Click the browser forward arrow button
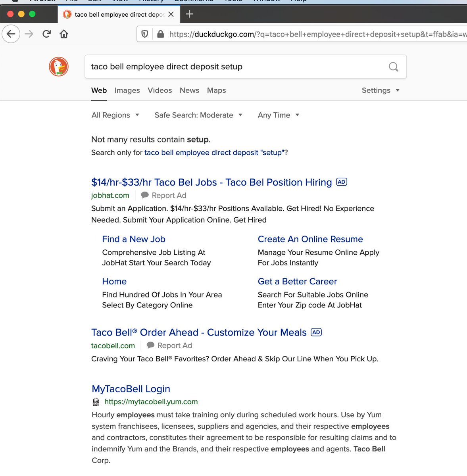The width and height of the screenshot is (467, 476). tap(29, 34)
